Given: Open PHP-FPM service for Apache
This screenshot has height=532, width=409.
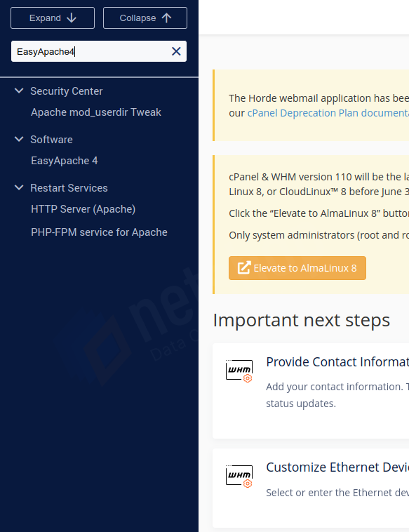Looking at the screenshot, I should pyautogui.click(x=99, y=232).
